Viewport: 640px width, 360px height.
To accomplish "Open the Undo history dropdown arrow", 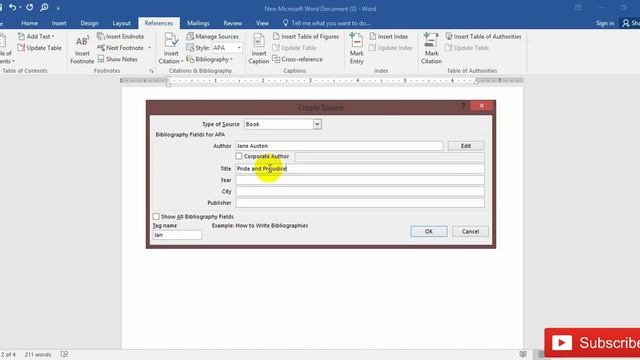I will 20,7.
